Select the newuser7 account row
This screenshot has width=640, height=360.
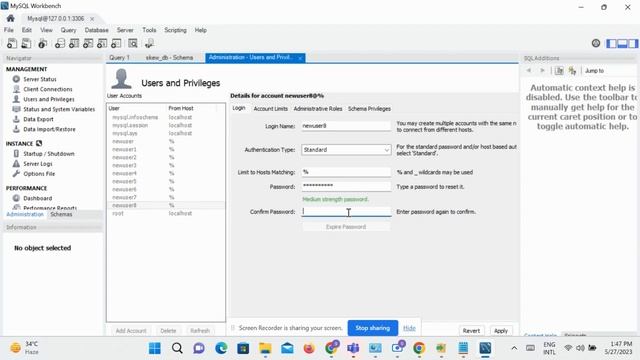click(x=166, y=198)
